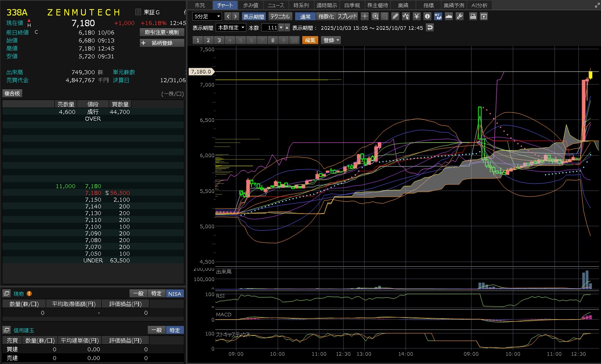Viewport: 601px width, 364px height.
Task: Select the pencil drawing tool icon
Action: [x=395, y=16]
